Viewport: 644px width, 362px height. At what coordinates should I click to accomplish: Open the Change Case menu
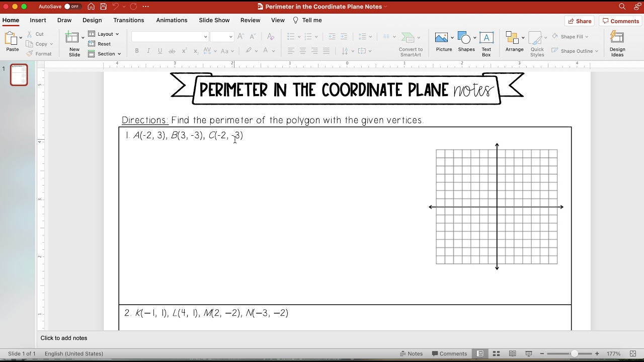(x=226, y=51)
